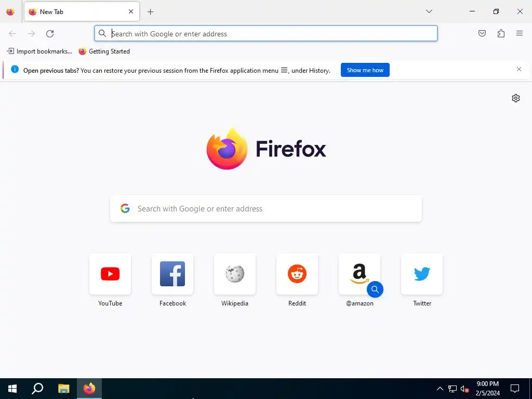The image size is (532, 399).
Task: Open the Wikipedia shortcut tile
Action: [x=235, y=274]
